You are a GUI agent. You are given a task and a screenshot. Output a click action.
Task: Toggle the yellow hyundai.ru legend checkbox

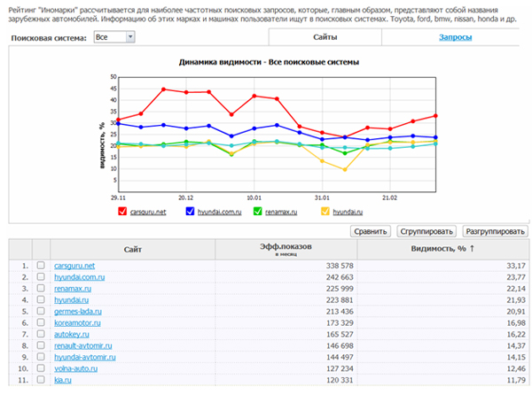(x=325, y=212)
